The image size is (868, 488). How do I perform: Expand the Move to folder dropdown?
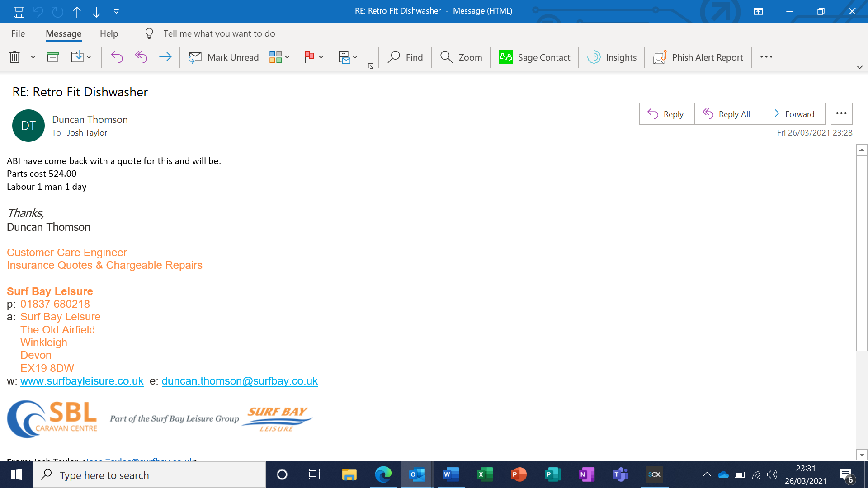(89, 57)
